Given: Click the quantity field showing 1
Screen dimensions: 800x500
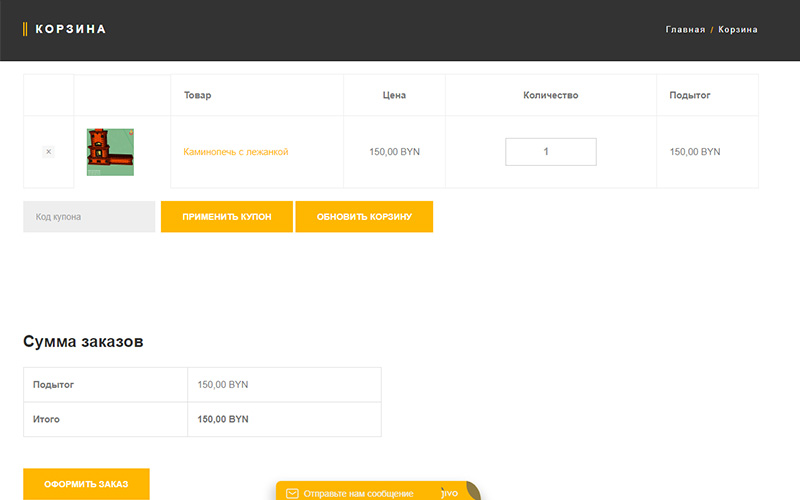Looking at the screenshot, I should [x=551, y=152].
